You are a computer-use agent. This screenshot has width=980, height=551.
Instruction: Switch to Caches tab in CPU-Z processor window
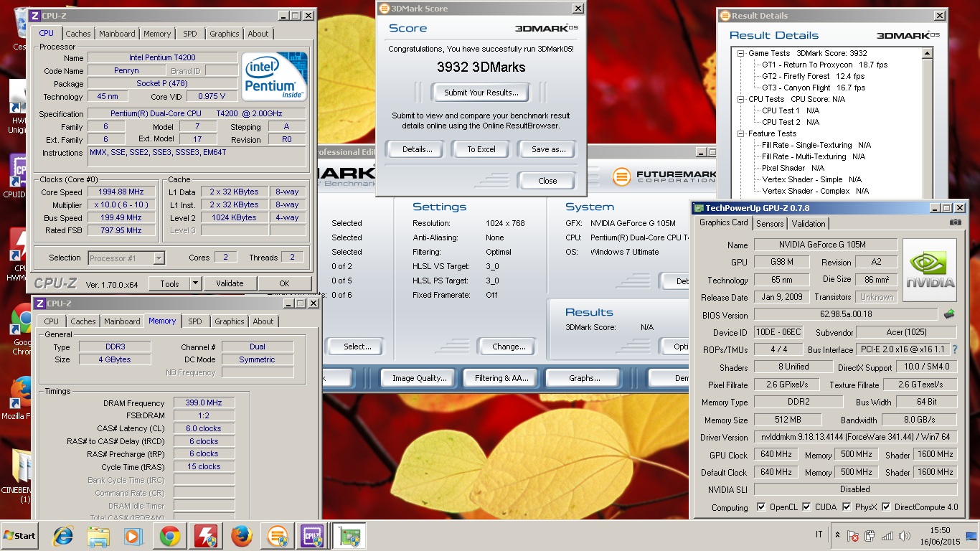tap(78, 34)
